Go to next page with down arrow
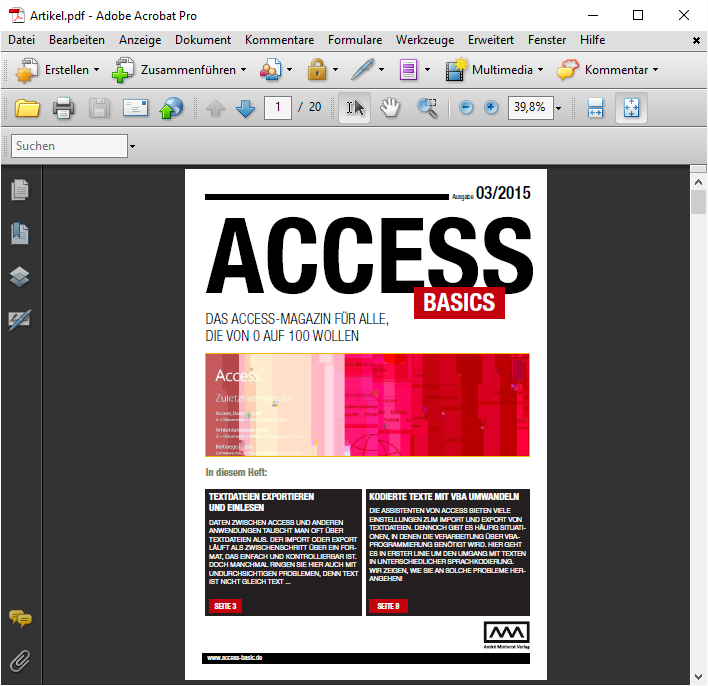 (x=245, y=108)
